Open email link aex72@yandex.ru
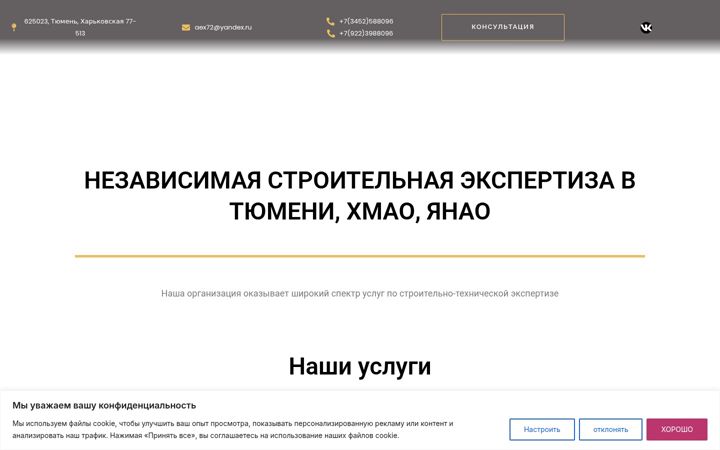Screen dimensions: 720x450 point(223,28)
